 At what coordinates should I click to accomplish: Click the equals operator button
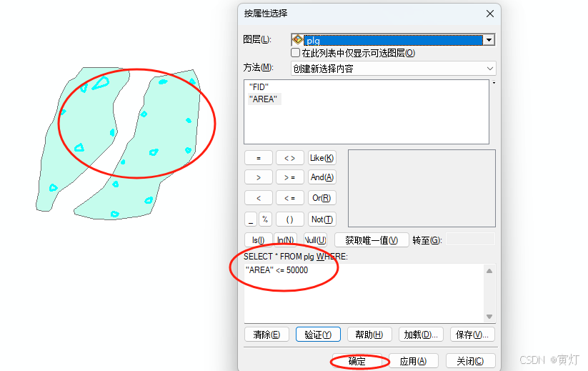click(x=259, y=158)
